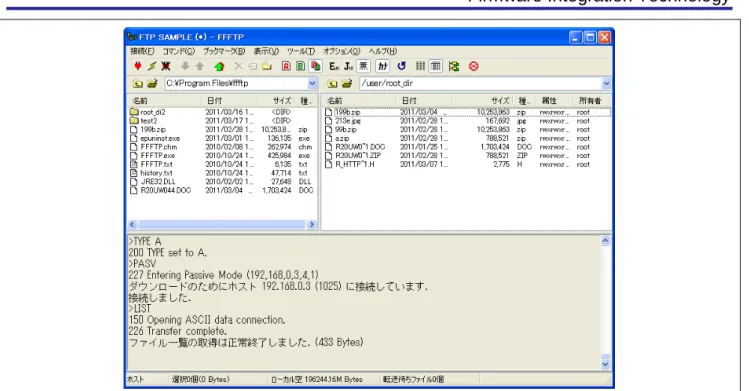Select remote file R_HTTP~1.H

pos(354,164)
